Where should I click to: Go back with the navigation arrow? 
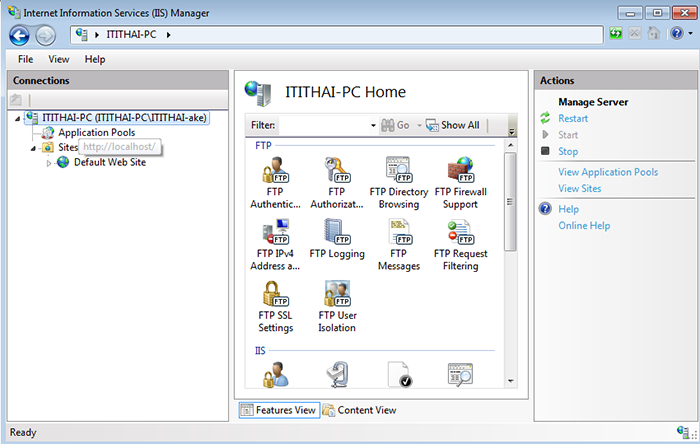pos(19,35)
